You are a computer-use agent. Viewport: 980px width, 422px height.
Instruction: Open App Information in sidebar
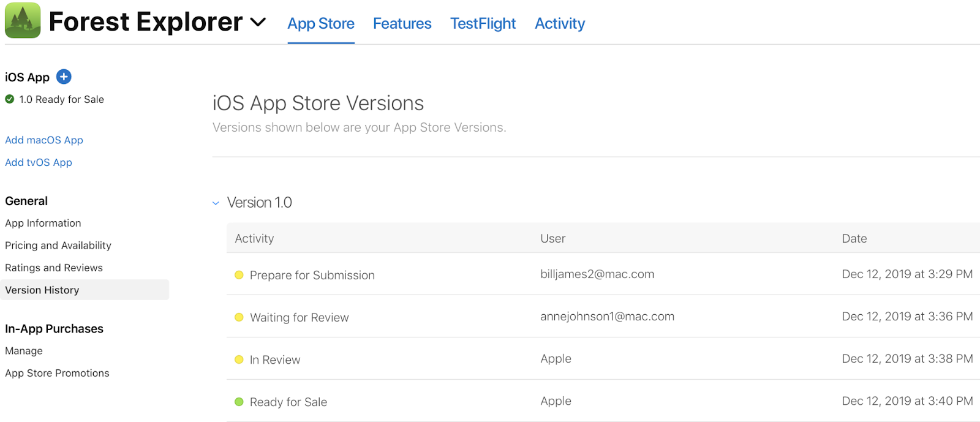43,223
